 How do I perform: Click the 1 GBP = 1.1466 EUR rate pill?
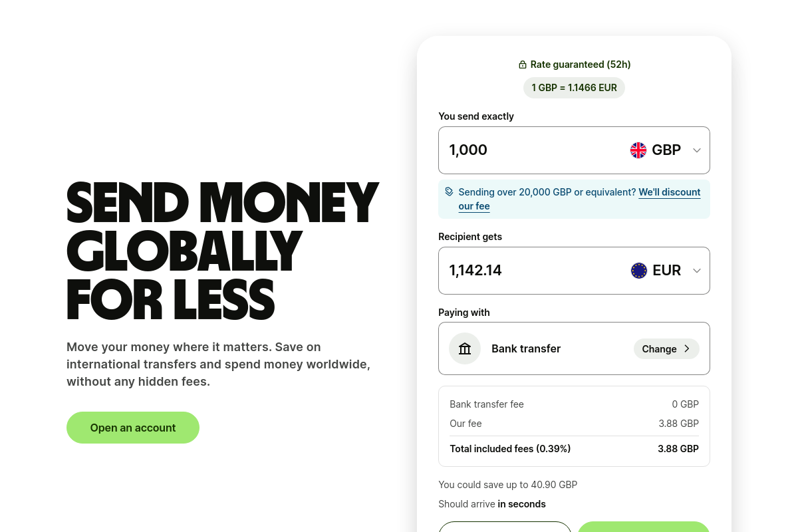point(574,88)
